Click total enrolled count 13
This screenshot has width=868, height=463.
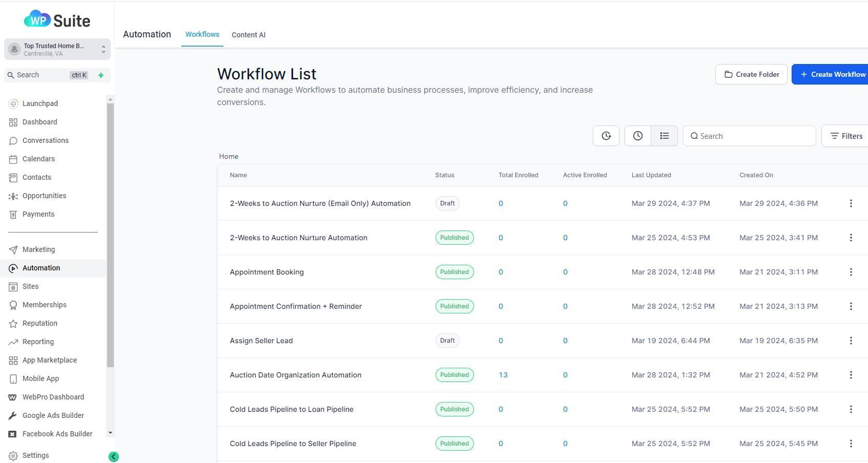503,375
